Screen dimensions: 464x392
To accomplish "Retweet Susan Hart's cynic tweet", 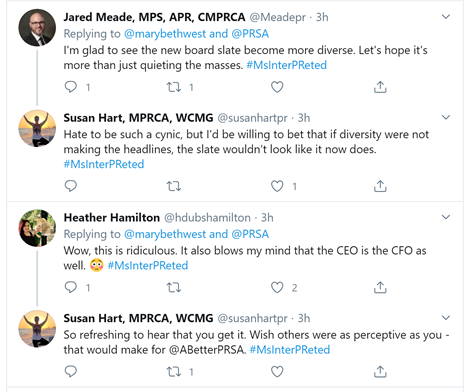I will pos(174,186).
